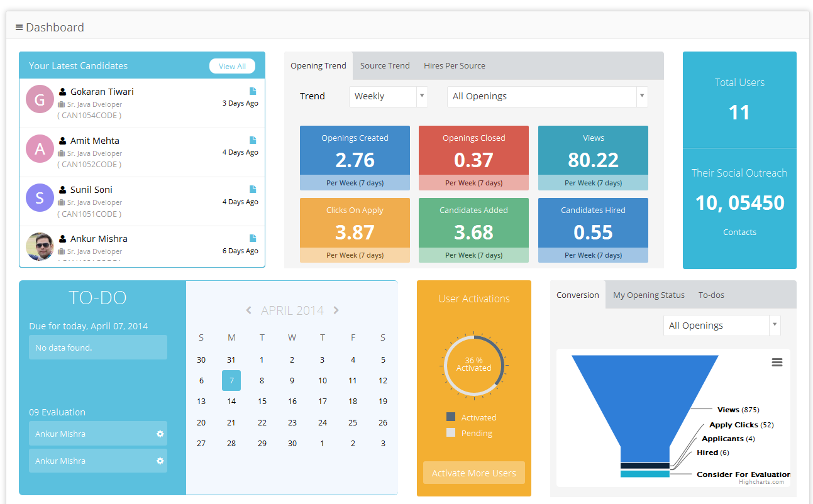The height and width of the screenshot is (504, 813).
Task: Open Gokaran Tiwari's resume document icon
Action: 253,91
